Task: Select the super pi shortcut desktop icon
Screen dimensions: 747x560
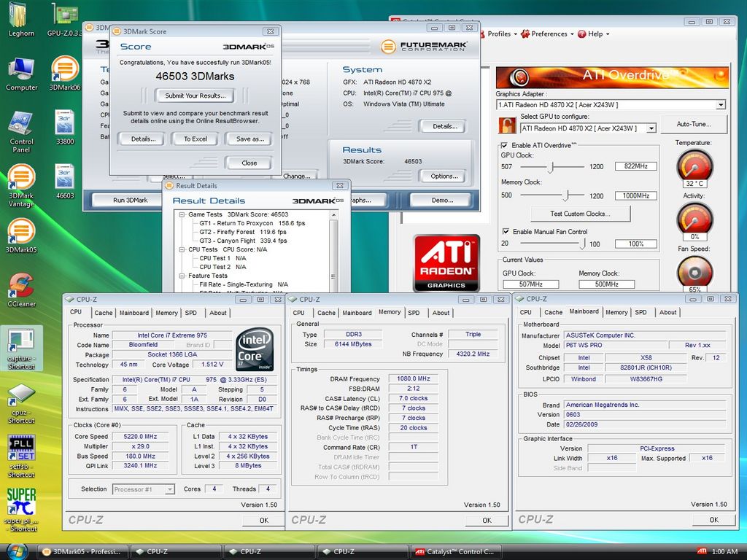Action: 21,510
